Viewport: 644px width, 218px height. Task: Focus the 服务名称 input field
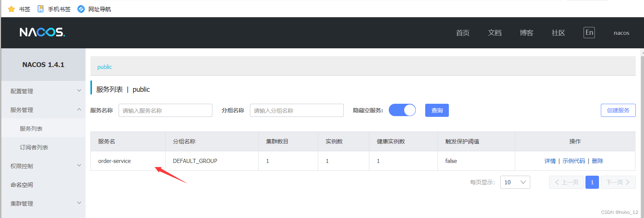click(x=166, y=110)
